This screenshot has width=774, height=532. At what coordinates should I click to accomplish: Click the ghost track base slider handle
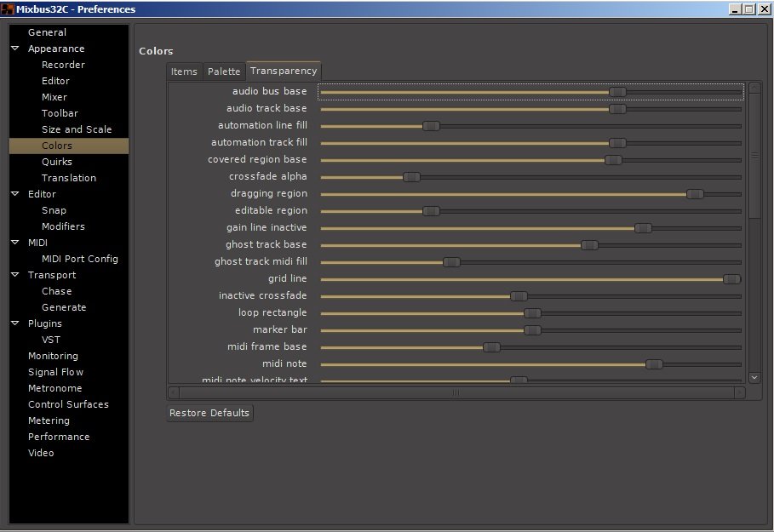coord(589,245)
